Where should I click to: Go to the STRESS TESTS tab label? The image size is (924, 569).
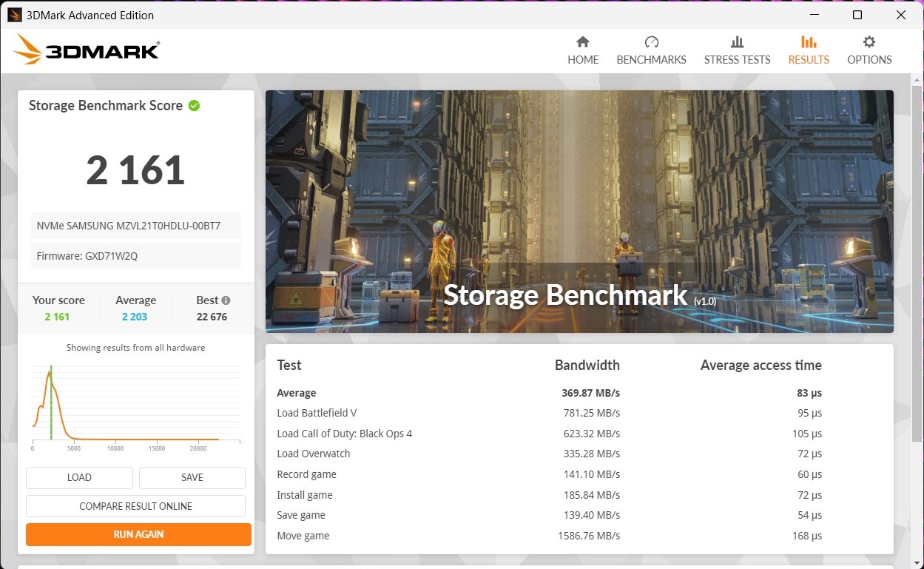[737, 60]
